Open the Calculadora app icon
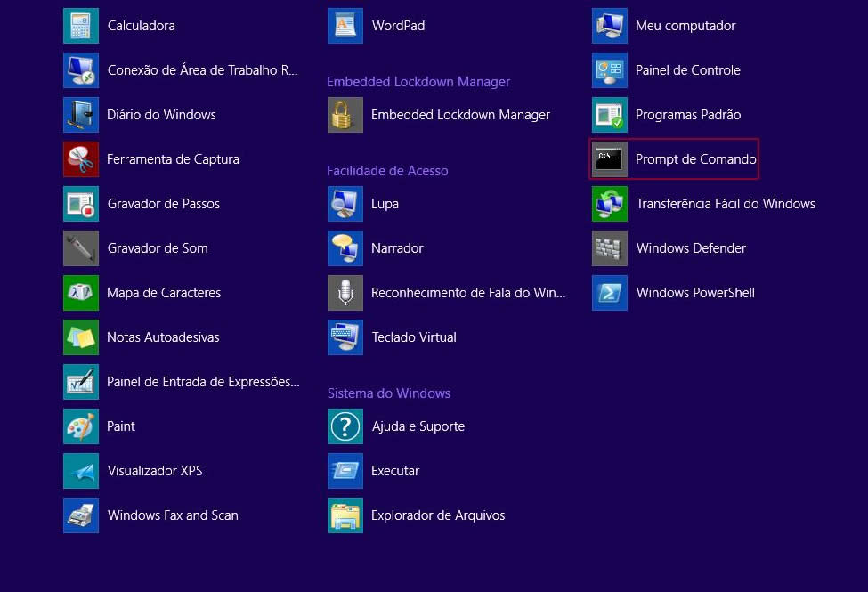Screen dimensions: 868x592 pyautogui.click(x=81, y=26)
